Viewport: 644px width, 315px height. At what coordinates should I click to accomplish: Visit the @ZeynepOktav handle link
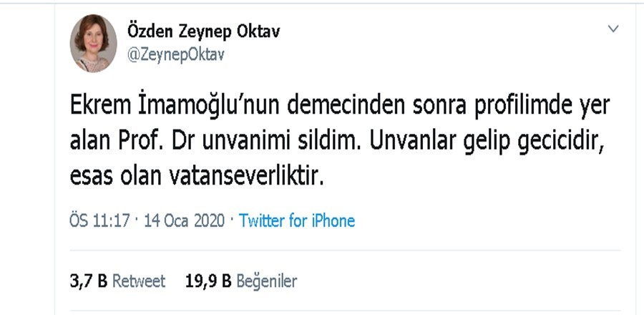pos(176,54)
